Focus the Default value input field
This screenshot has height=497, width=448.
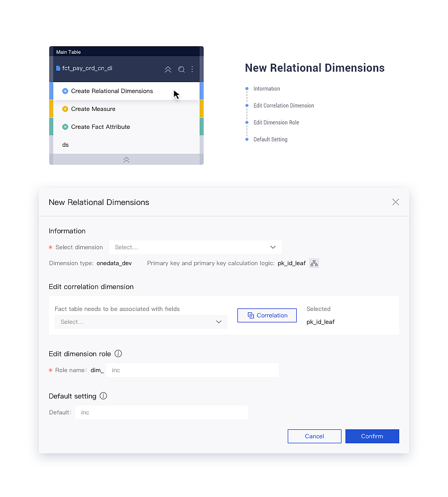[162, 412]
